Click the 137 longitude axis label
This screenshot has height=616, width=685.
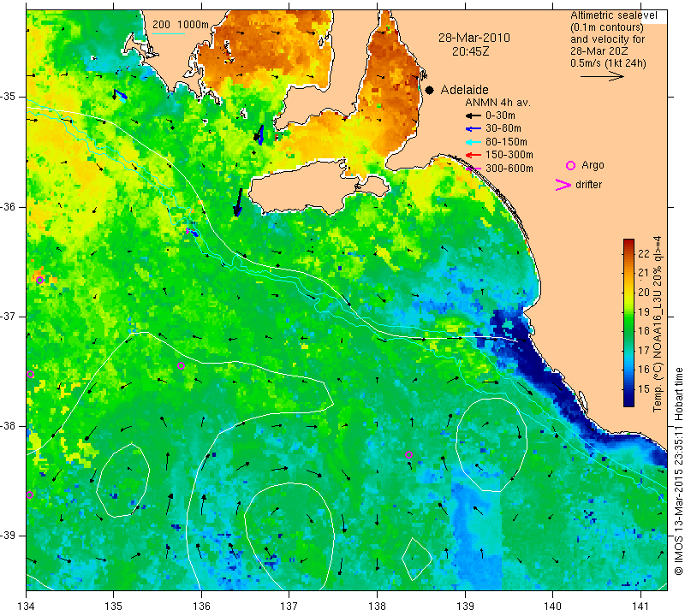pyautogui.click(x=289, y=606)
